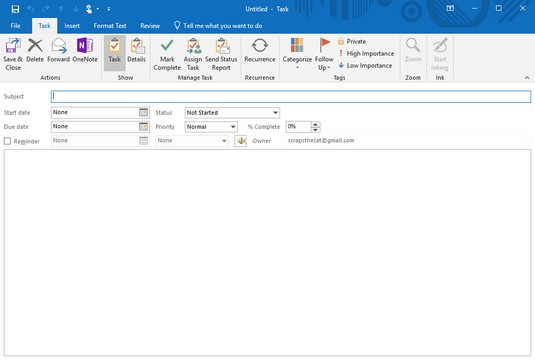Open the File menu
535x360 pixels.
coord(15,26)
